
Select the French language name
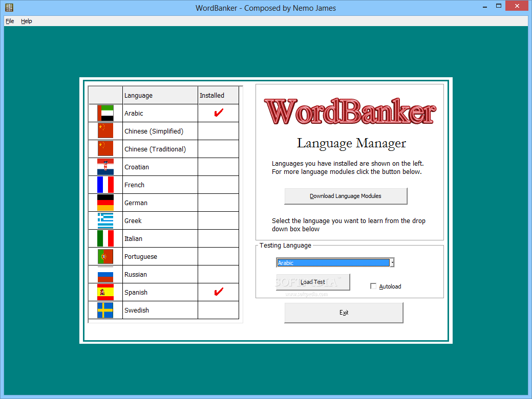point(134,185)
